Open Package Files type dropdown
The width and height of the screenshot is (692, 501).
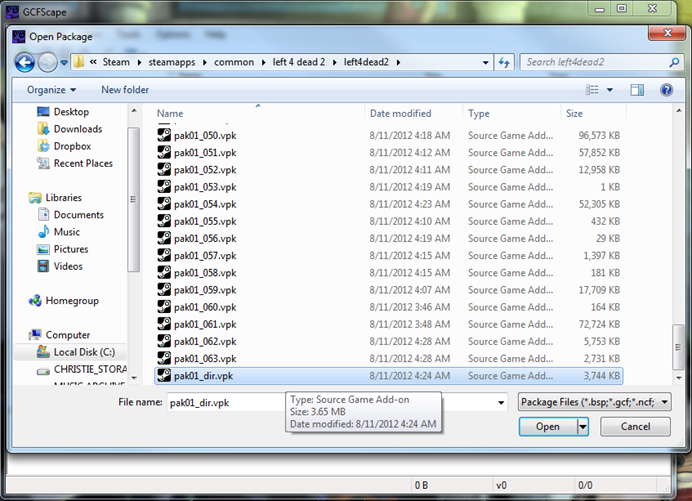point(594,402)
